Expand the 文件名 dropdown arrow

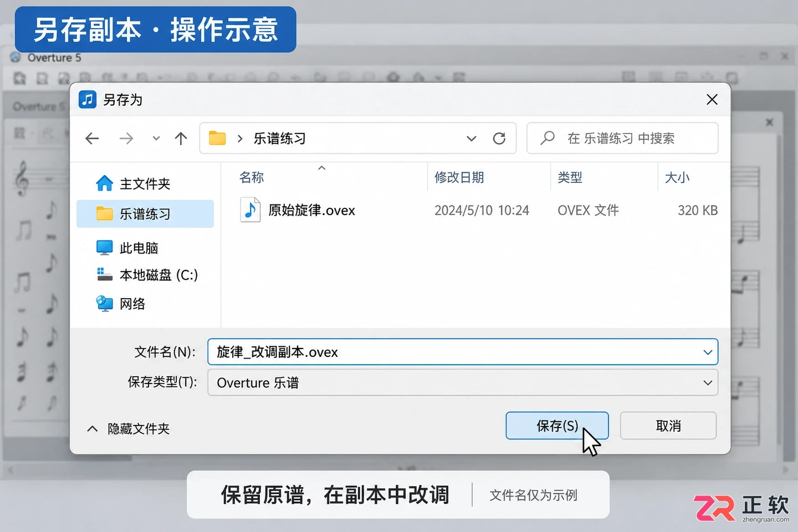click(x=708, y=352)
